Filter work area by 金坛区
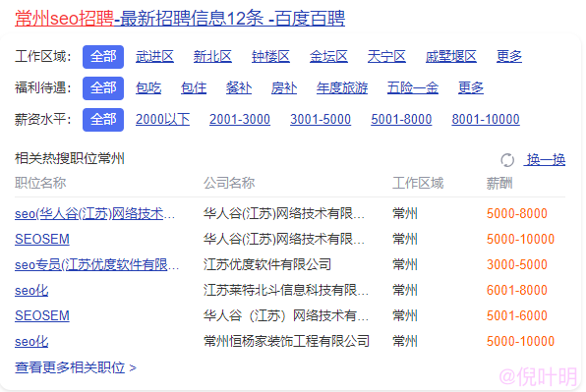The width and height of the screenshot is (586, 392). (328, 57)
